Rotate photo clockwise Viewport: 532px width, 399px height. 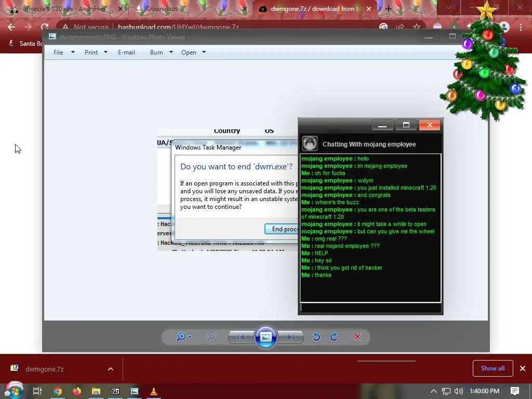pyautogui.click(x=334, y=337)
